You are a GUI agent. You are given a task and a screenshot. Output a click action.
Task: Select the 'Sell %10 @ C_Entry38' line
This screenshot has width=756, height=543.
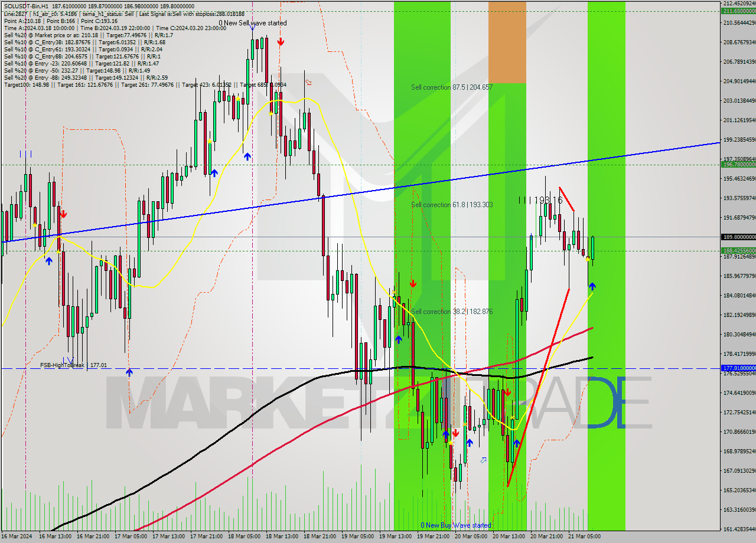(x=84, y=42)
